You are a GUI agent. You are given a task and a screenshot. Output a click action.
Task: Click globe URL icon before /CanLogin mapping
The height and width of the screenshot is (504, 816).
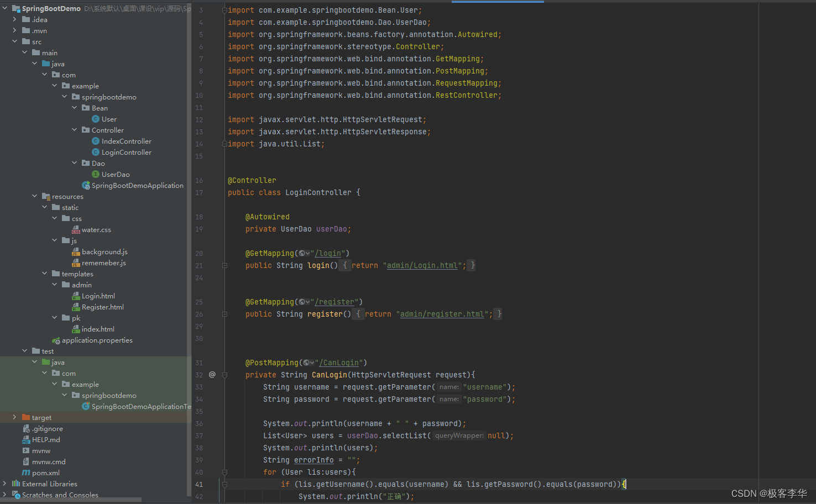click(x=307, y=363)
